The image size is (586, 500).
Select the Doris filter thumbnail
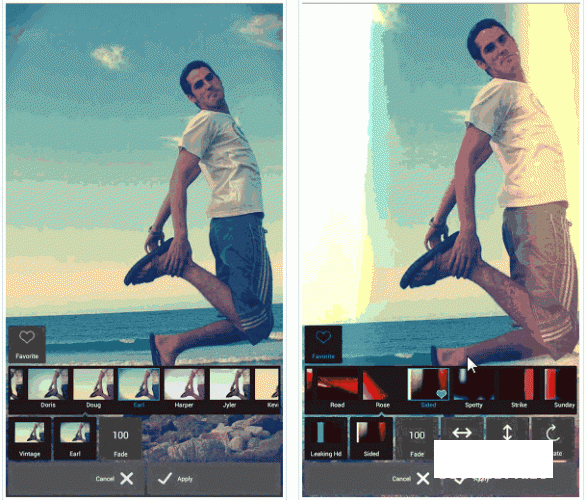[x=48, y=389]
